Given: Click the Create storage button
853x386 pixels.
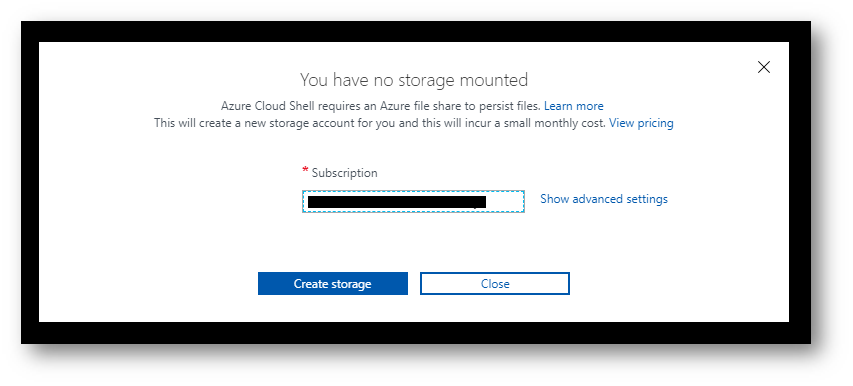Looking at the screenshot, I should [332, 284].
